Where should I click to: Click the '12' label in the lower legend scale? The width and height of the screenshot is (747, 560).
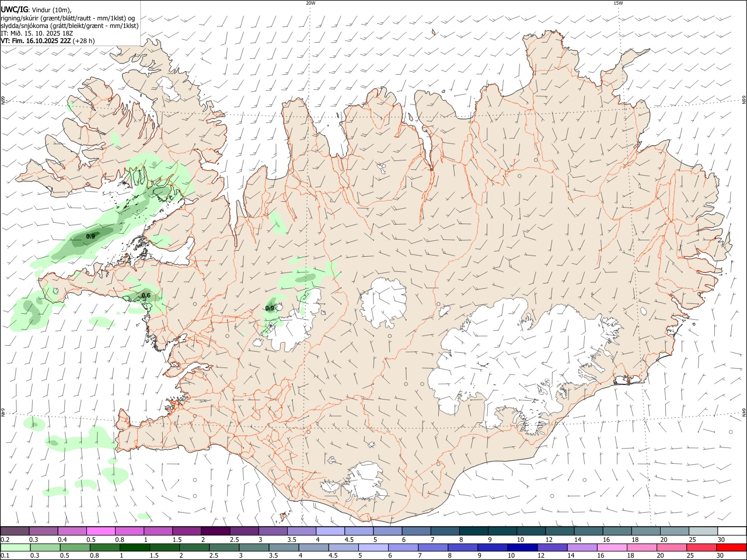pos(542,556)
